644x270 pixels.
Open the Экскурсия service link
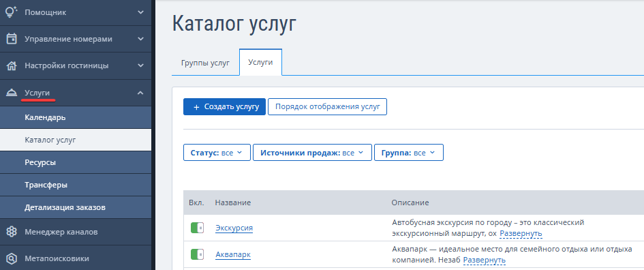pos(234,228)
